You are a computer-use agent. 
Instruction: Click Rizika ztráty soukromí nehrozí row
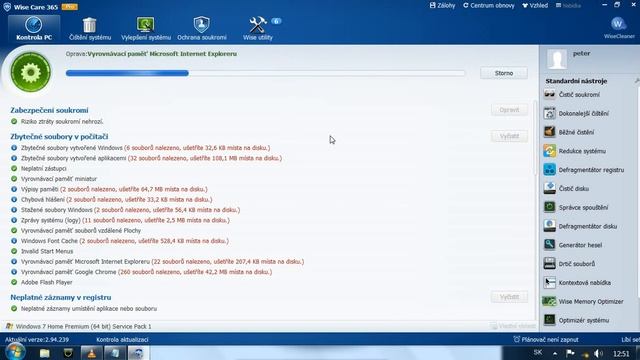(57, 122)
